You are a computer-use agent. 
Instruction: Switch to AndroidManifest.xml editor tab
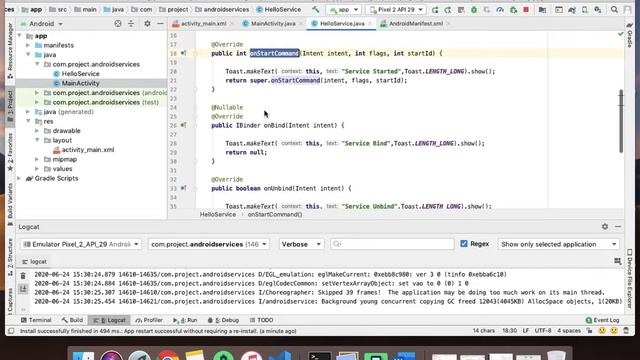pyautogui.click(x=415, y=24)
